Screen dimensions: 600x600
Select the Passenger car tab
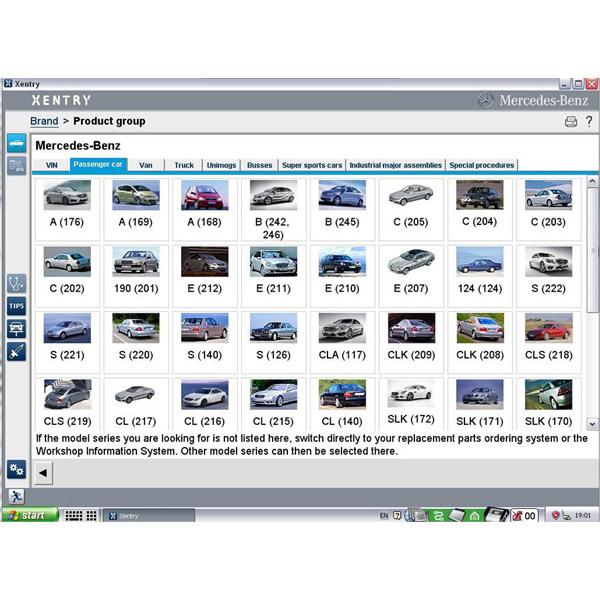[x=98, y=164]
